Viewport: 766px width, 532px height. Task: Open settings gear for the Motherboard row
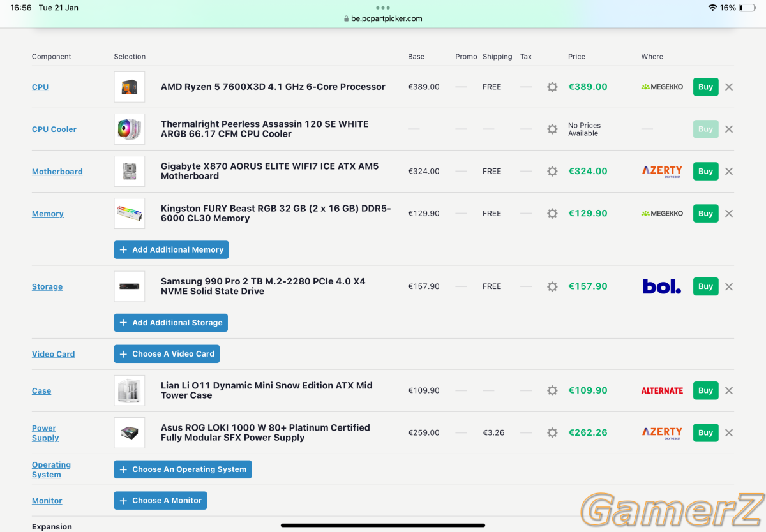pyautogui.click(x=552, y=171)
